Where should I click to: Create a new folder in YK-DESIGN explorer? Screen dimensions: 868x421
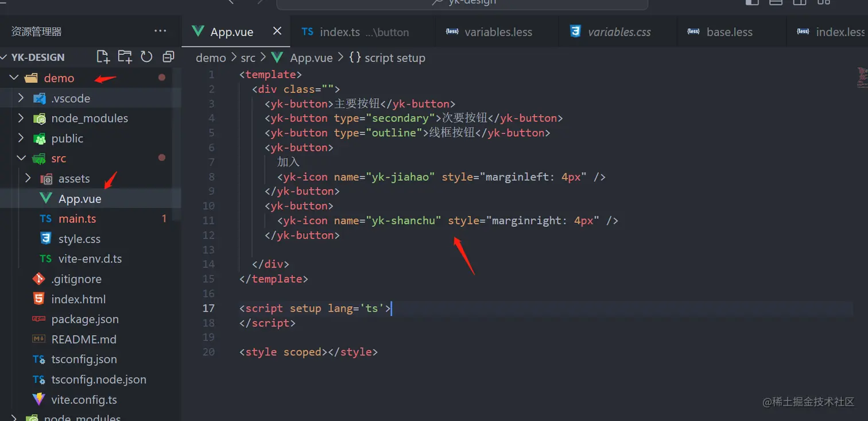click(125, 57)
